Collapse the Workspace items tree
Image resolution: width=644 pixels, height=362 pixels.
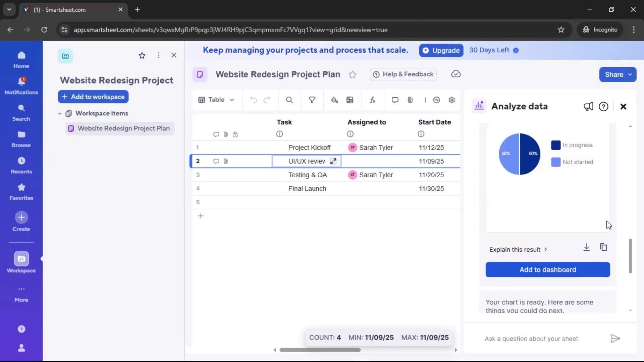[60, 113]
